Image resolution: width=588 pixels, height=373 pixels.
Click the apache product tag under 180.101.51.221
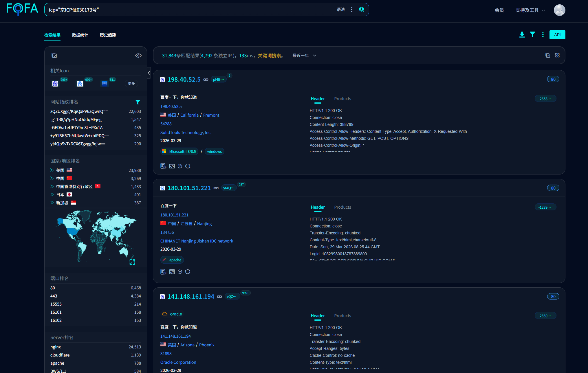tap(172, 260)
